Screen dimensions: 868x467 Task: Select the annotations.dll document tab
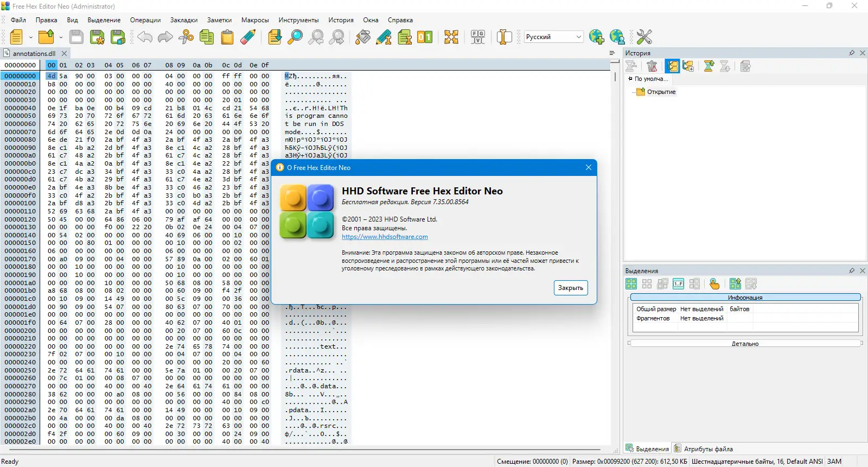point(34,54)
